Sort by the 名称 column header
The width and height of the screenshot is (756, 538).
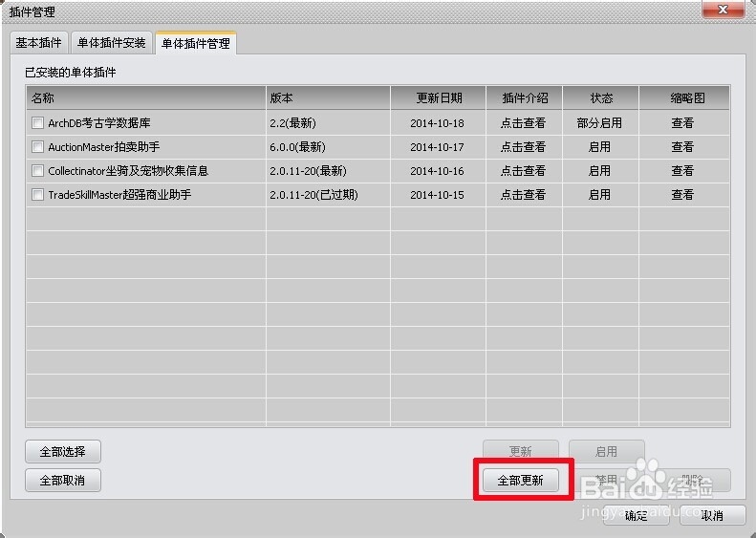tap(146, 97)
